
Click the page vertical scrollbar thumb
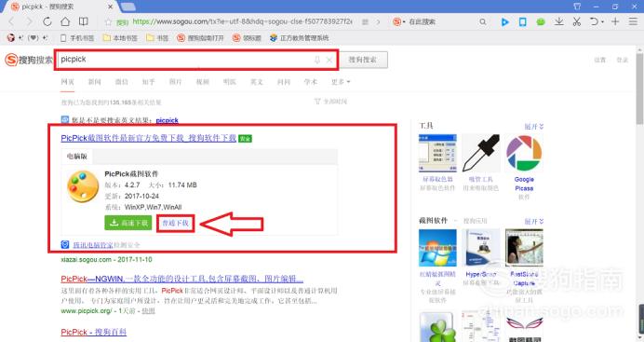[639, 88]
